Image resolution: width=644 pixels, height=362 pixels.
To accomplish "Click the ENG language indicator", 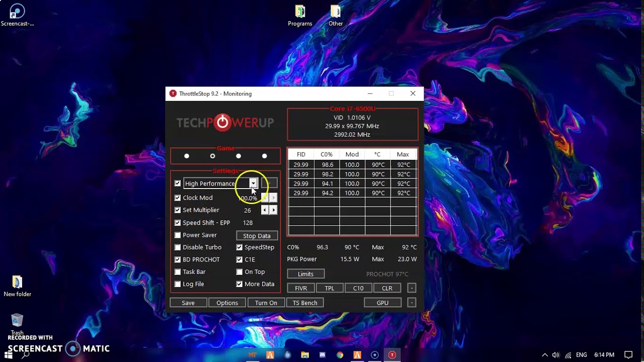I will point(582,355).
